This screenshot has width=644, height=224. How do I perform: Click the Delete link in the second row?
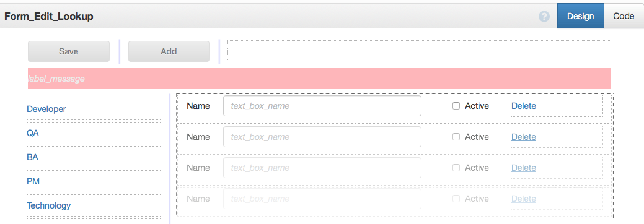click(x=524, y=137)
